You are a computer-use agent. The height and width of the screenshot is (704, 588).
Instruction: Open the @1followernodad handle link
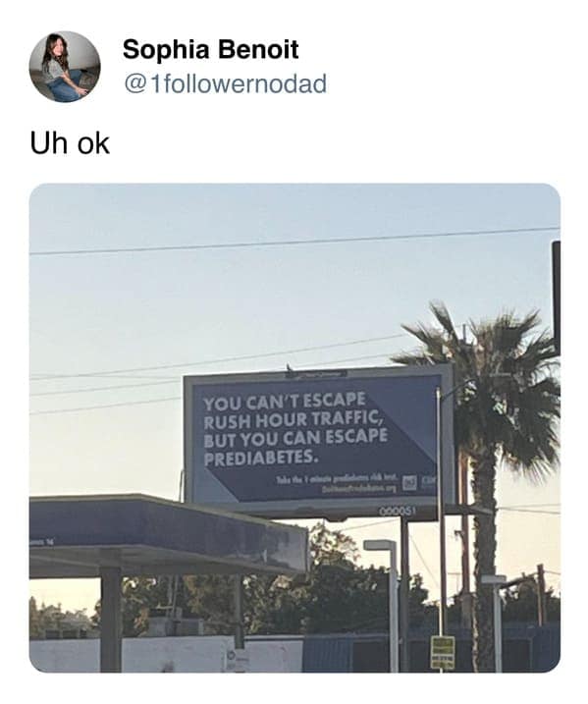[x=226, y=84]
